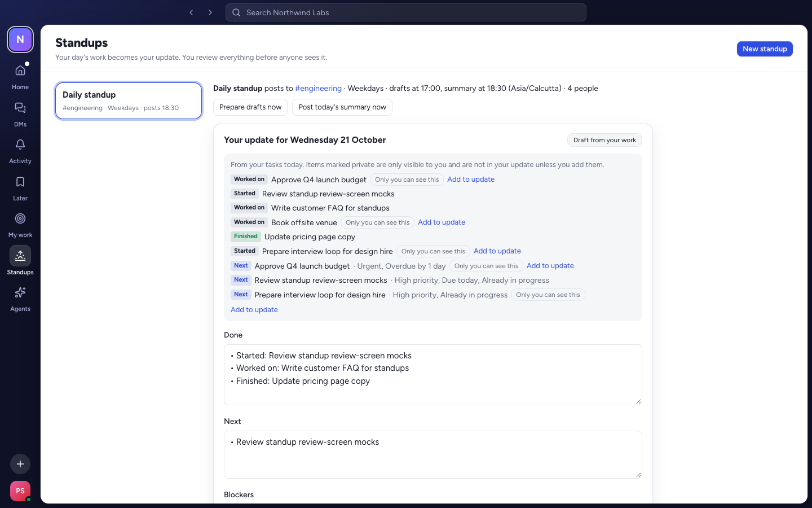Open Later bookmarks in the sidebar
Viewport: 812px width, 508px height.
coord(20,187)
